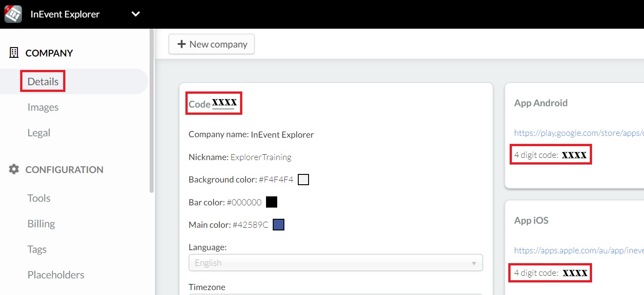The height and width of the screenshot is (295, 644).
Task: Open Tools in the sidebar
Action: pos(39,198)
